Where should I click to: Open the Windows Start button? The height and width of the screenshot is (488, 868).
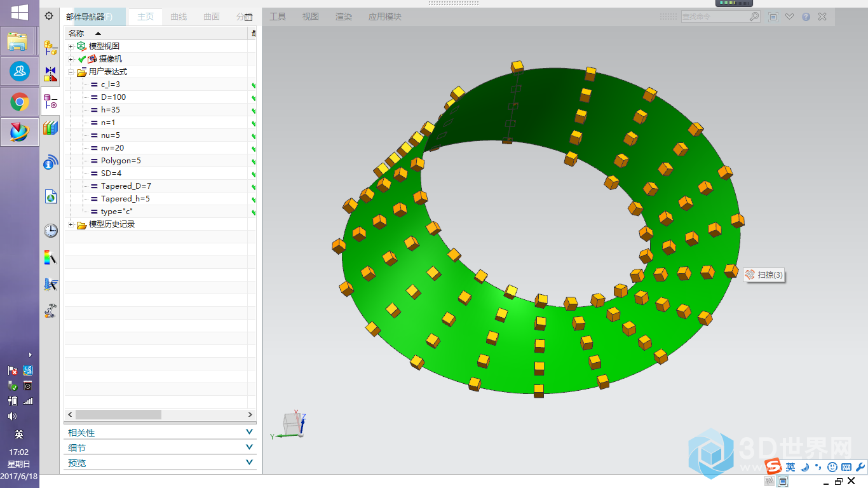(19, 12)
